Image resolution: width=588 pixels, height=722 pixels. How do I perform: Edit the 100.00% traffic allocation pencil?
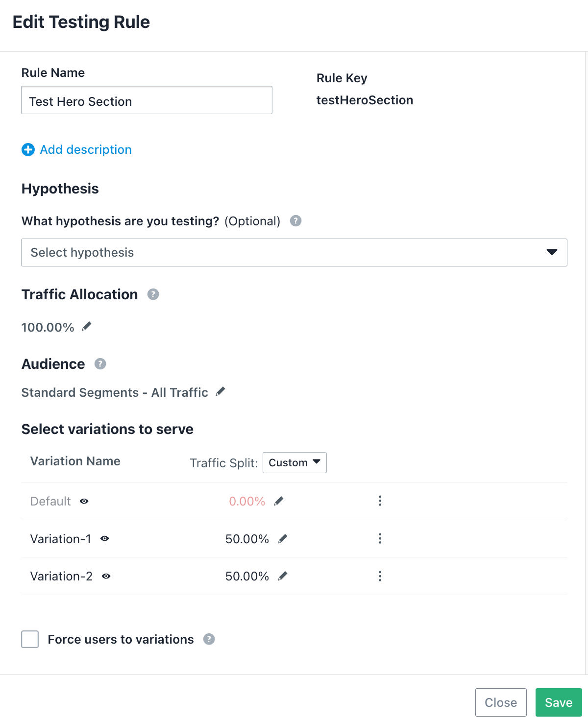[x=87, y=326]
